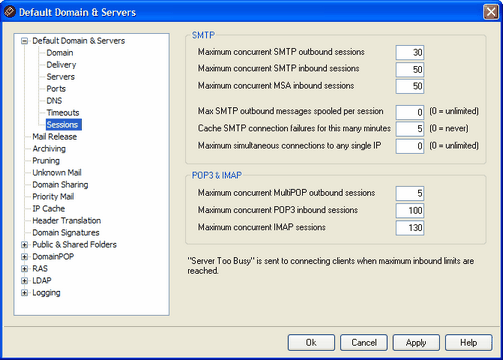Click the SMTP group heading
This screenshot has height=360, width=503.
click(x=203, y=35)
